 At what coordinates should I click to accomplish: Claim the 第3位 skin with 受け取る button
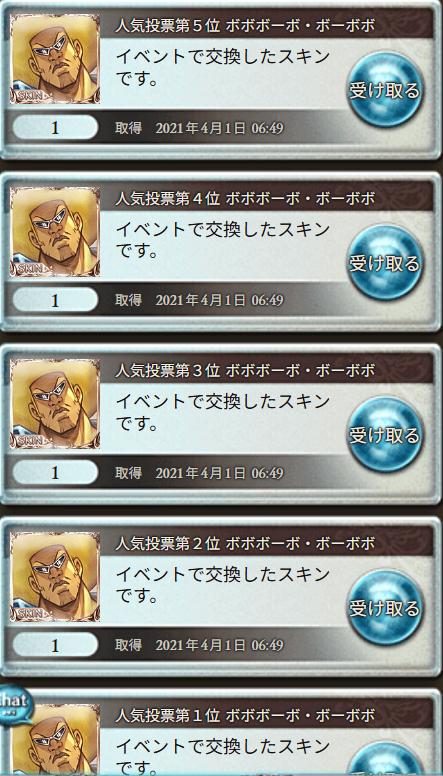[385, 435]
